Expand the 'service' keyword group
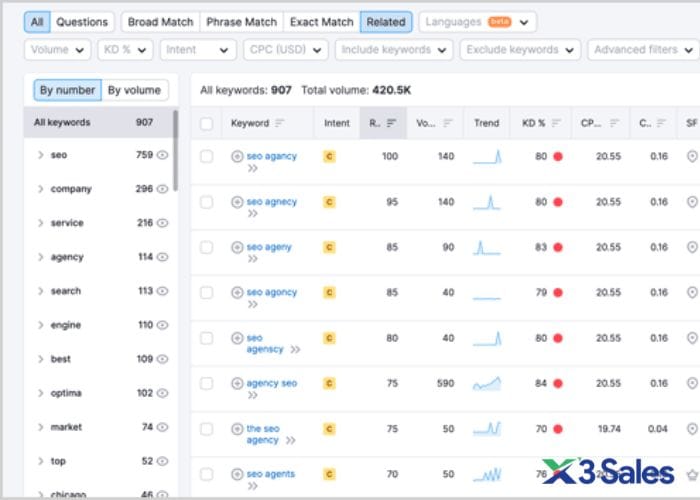700x500 pixels. coord(41,223)
